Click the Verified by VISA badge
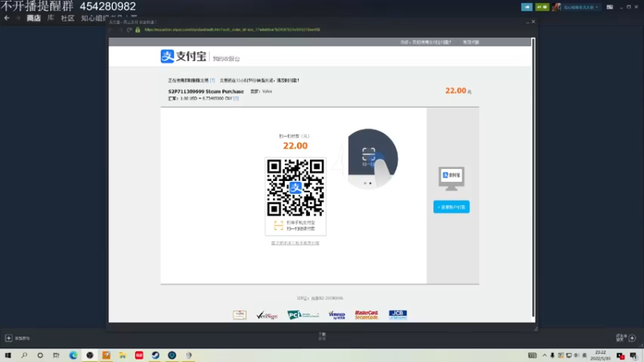 click(336, 315)
